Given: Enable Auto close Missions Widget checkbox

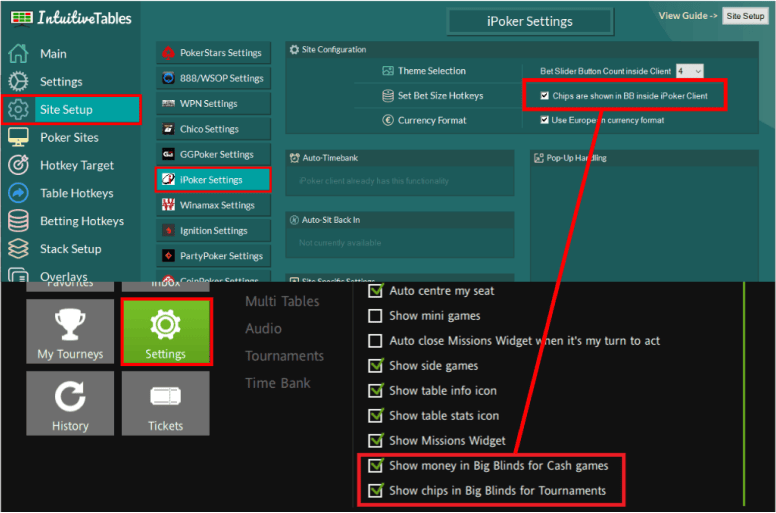Looking at the screenshot, I should (375, 341).
